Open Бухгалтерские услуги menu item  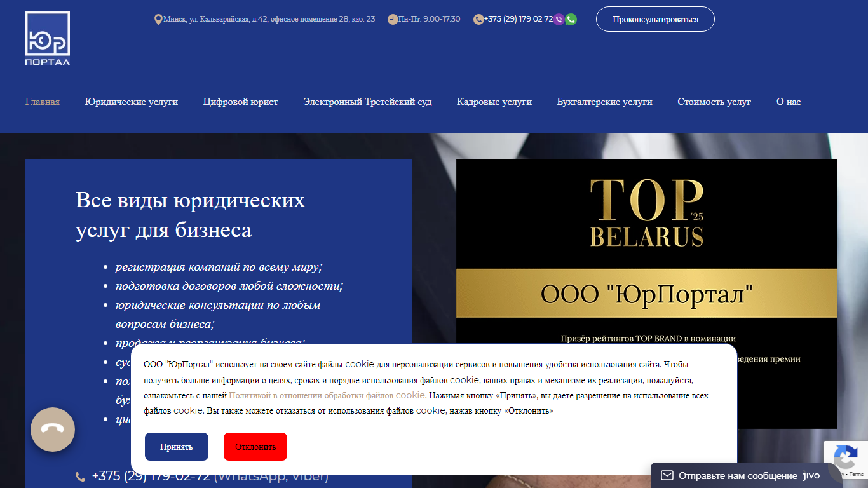coord(605,102)
